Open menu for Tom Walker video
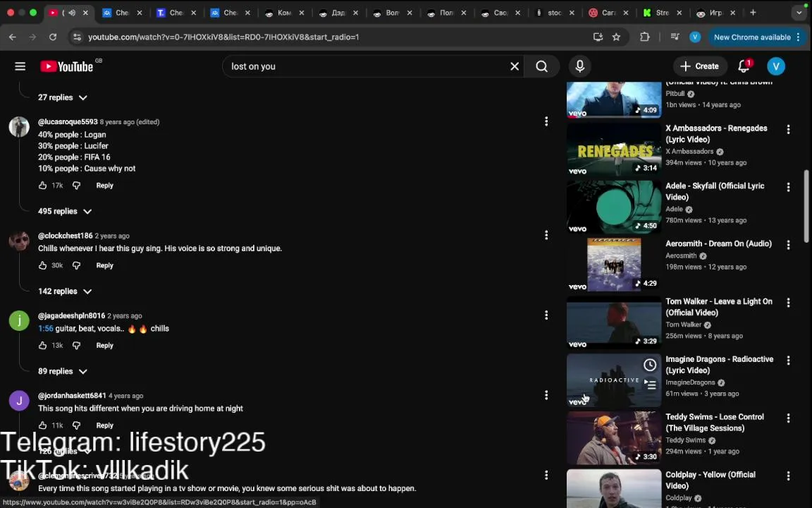This screenshot has width=812, height=508. [x=788, y=303]
